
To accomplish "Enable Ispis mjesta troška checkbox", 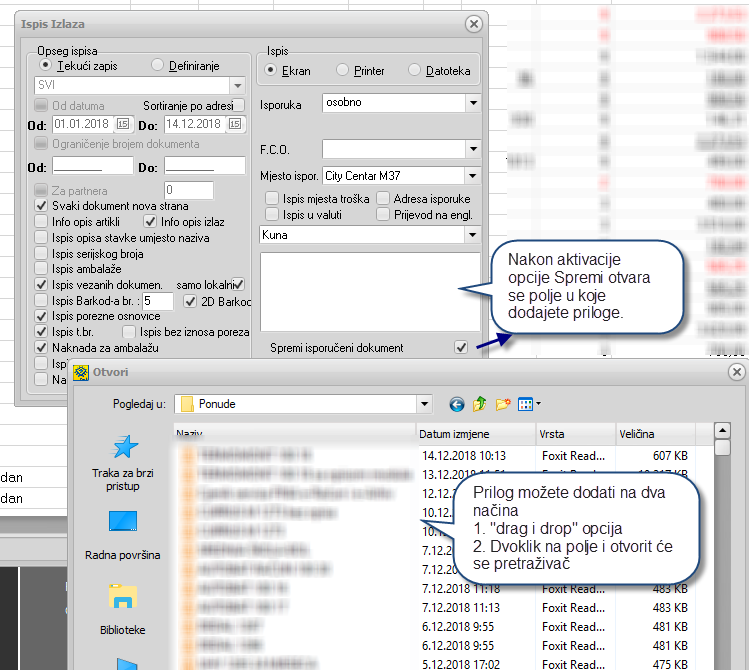I will coord(271,199).
